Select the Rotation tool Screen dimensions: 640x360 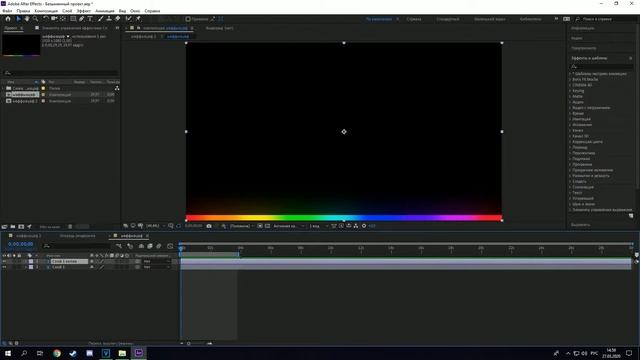pos(46,19)
